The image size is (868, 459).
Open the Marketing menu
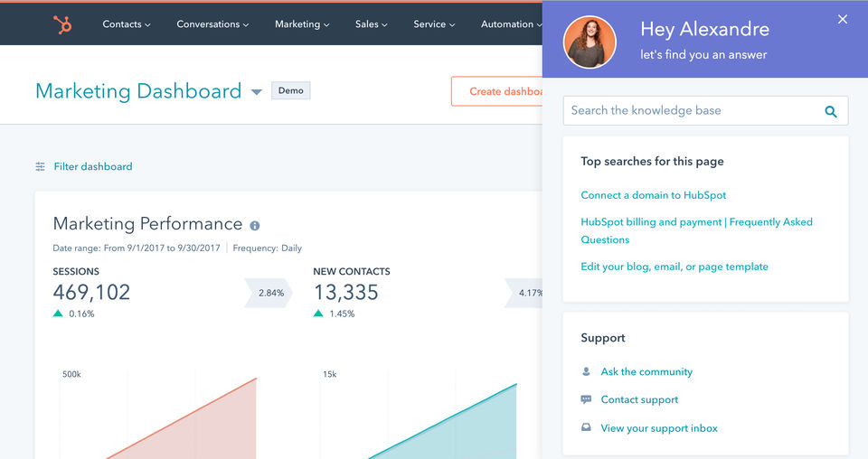302,24
